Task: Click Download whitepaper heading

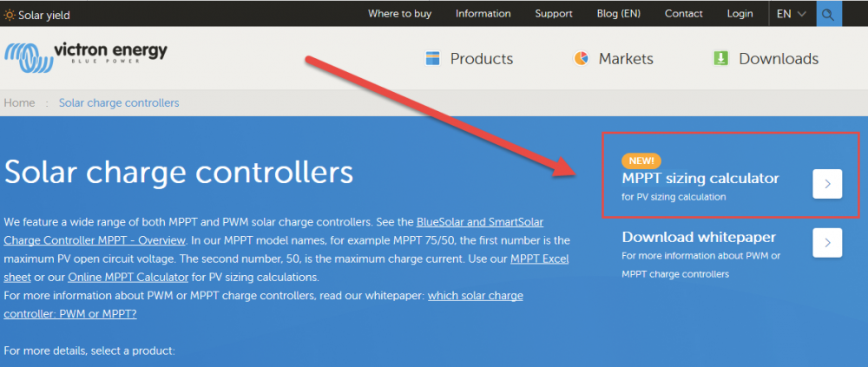Action: coord(699,237)
